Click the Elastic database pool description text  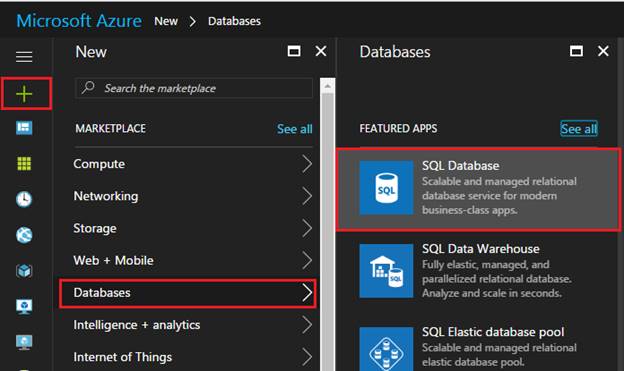pyautogui.click(x=499, y=355)
